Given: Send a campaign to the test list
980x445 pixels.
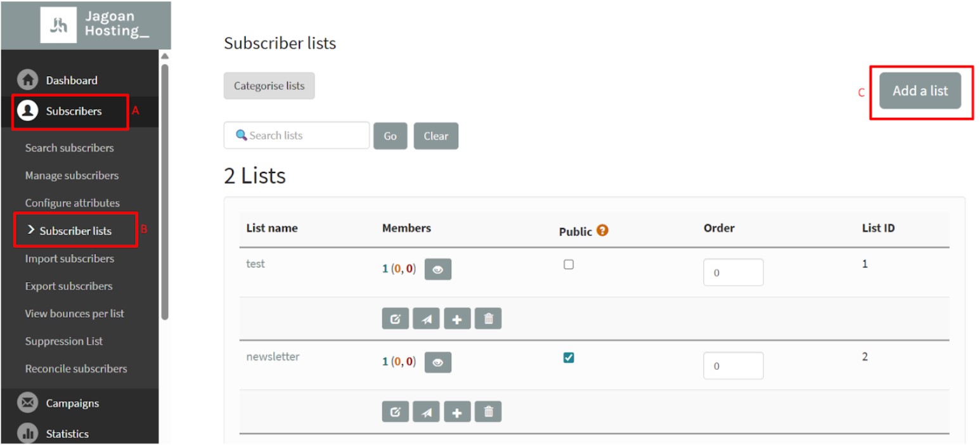Looking at the screenshot, I should point(426,318).
